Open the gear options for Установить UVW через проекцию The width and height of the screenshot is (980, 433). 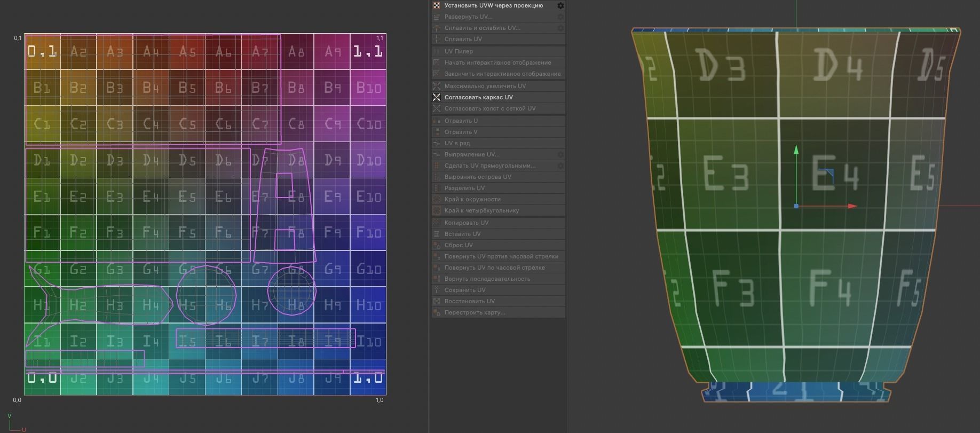560,5
